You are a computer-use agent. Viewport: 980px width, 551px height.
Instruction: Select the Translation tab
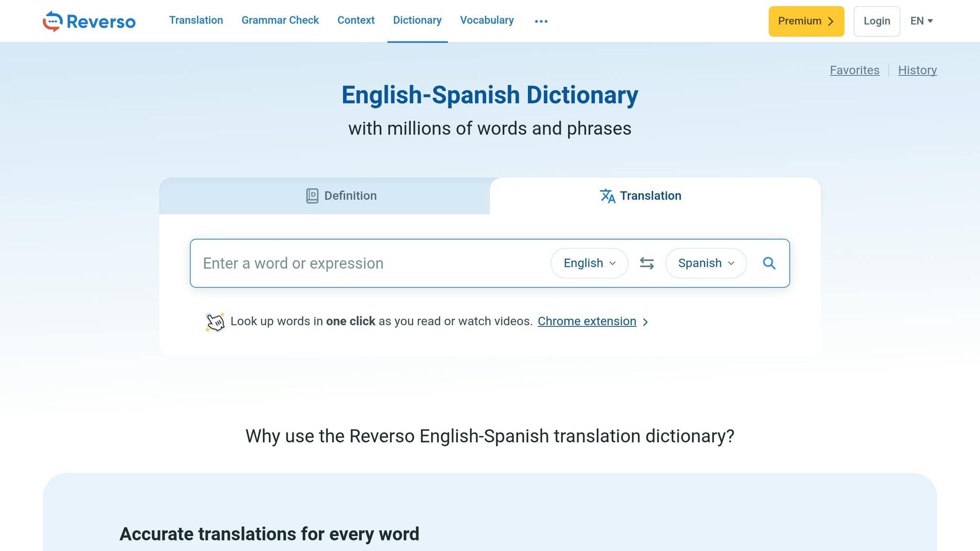point(650,196)
